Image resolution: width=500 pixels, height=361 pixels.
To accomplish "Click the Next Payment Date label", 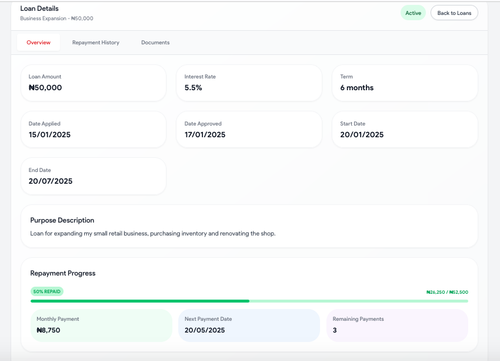I will 208,319.
